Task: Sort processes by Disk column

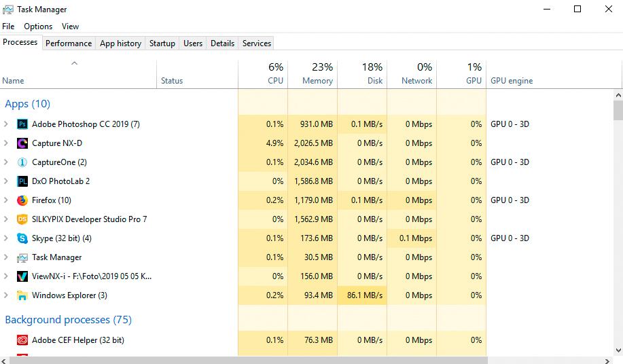Action: coord(362,74)
